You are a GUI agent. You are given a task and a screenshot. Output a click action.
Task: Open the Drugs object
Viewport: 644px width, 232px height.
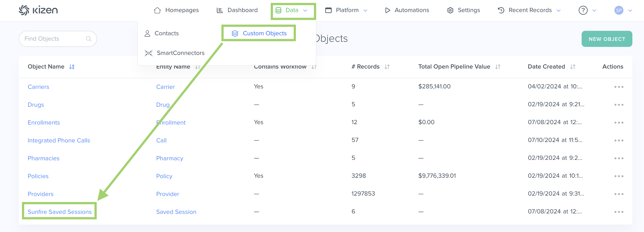[36, 105]
